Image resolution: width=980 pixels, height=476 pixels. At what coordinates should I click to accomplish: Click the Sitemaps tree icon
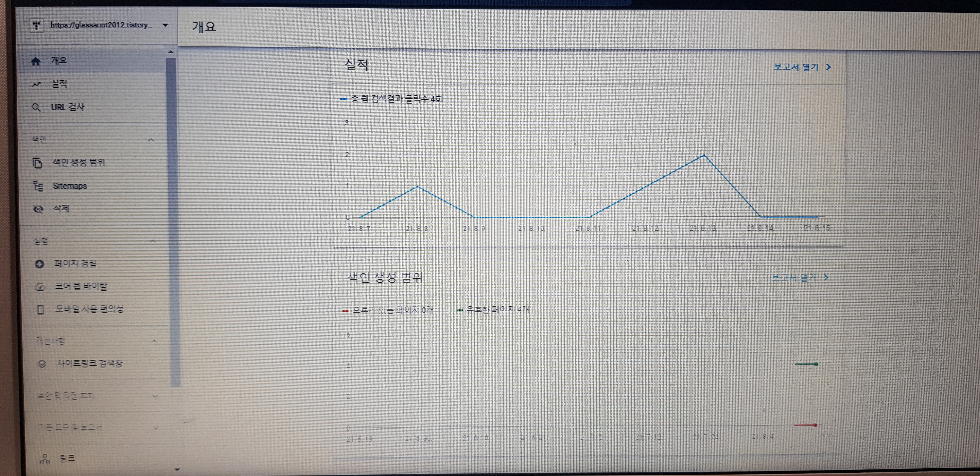(x=38, y=186)
